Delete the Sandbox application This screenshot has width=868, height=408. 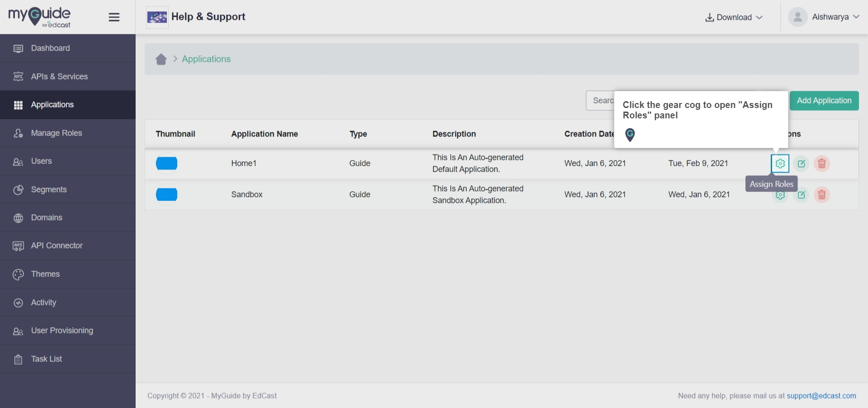(x=822, y=195)
